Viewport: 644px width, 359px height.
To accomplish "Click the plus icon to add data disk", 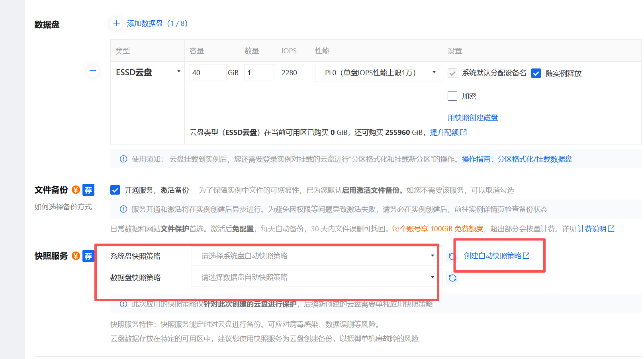I will tap(116, 23).
